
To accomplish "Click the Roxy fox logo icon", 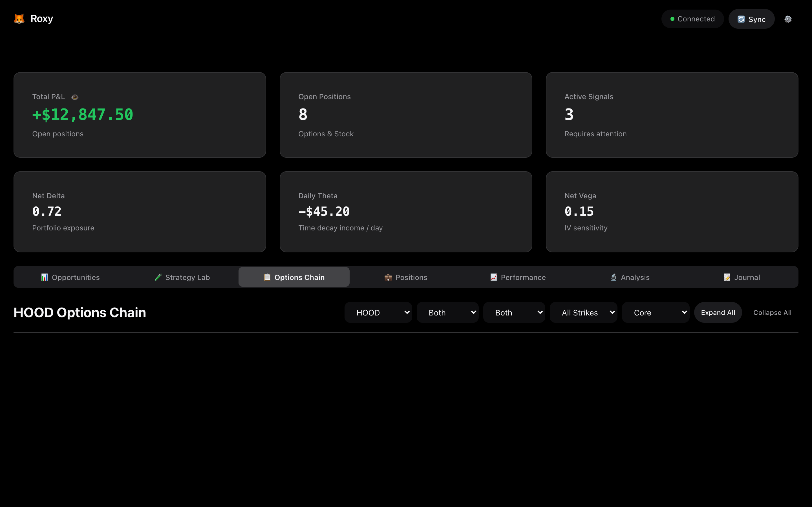I will [19, 19].
